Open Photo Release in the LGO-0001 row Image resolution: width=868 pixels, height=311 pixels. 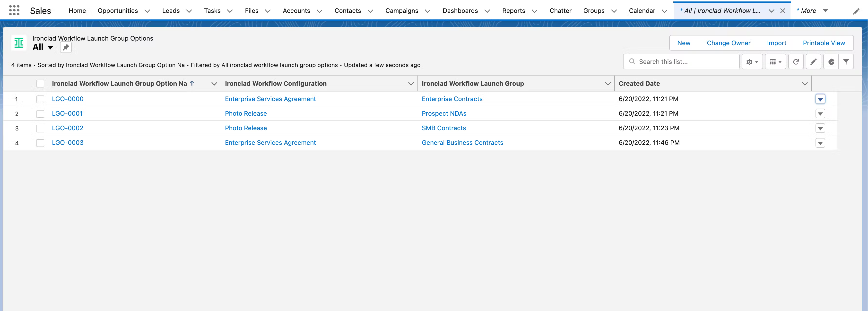pos(246,113)
